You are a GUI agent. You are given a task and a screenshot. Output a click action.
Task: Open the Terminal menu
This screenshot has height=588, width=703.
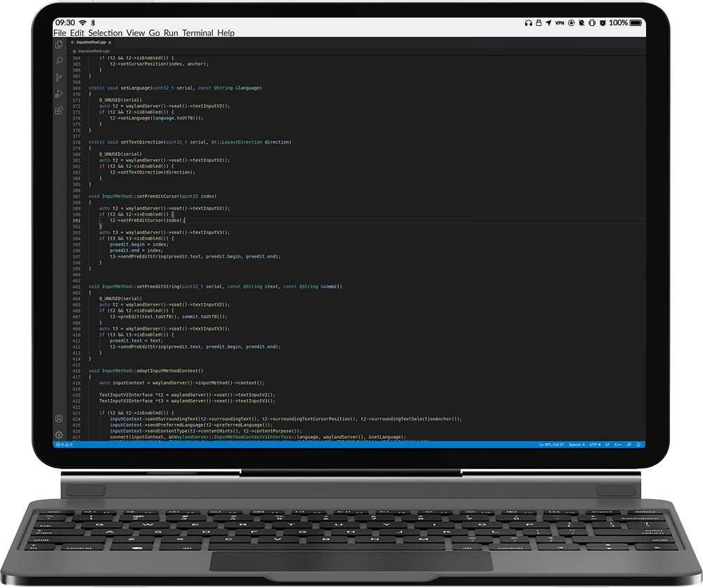pyautogui.click(x=198, y=33)
